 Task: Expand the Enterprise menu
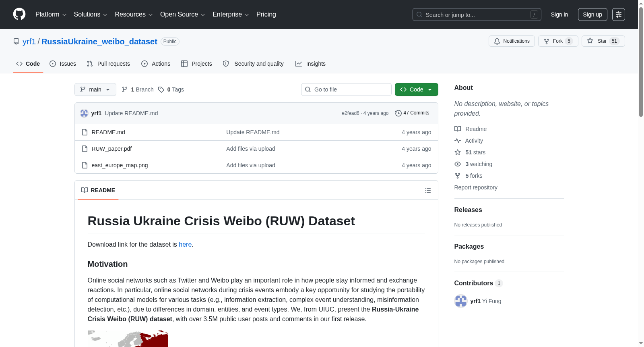pyautogui.click(x=231, y=15)
